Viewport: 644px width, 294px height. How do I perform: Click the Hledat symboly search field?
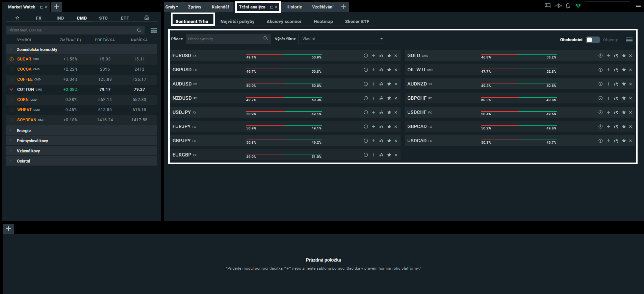pyautogui.click(x=225, y=39)
